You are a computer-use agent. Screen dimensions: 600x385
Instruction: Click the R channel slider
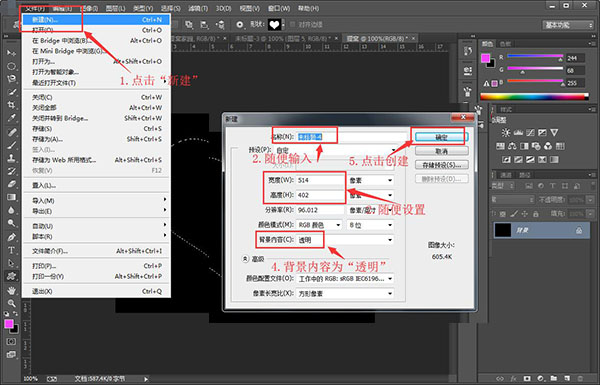pyautogui.click(x=535, y=57)
